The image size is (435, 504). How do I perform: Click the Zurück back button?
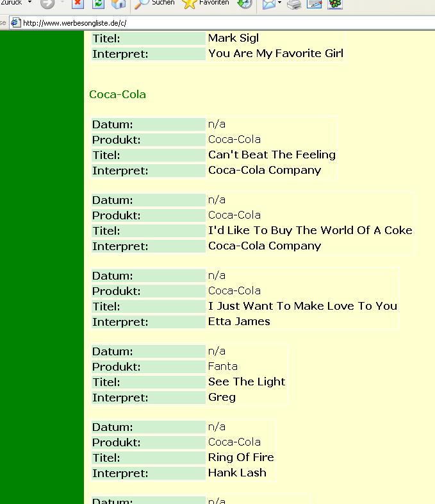point(12,3)
